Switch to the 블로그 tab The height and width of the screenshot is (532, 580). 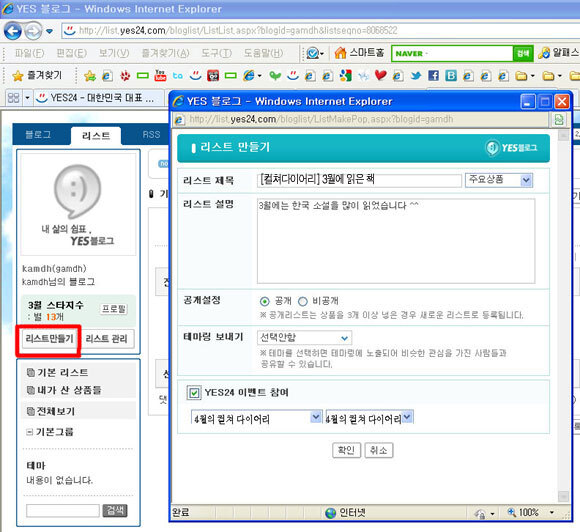pyautogui.click(x=38, y=135)
